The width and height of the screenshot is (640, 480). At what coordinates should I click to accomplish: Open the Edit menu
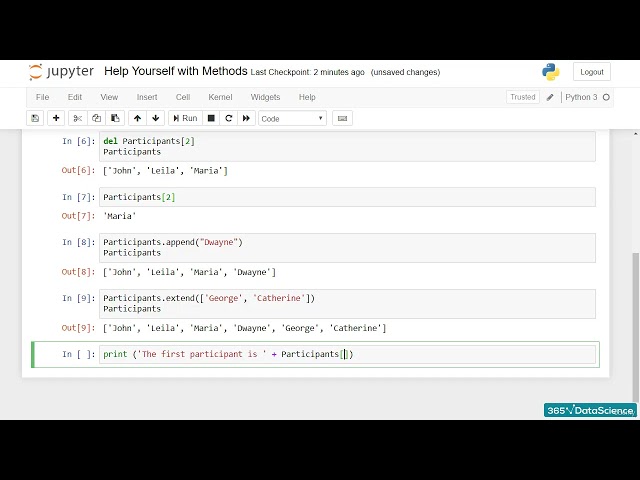75,97
